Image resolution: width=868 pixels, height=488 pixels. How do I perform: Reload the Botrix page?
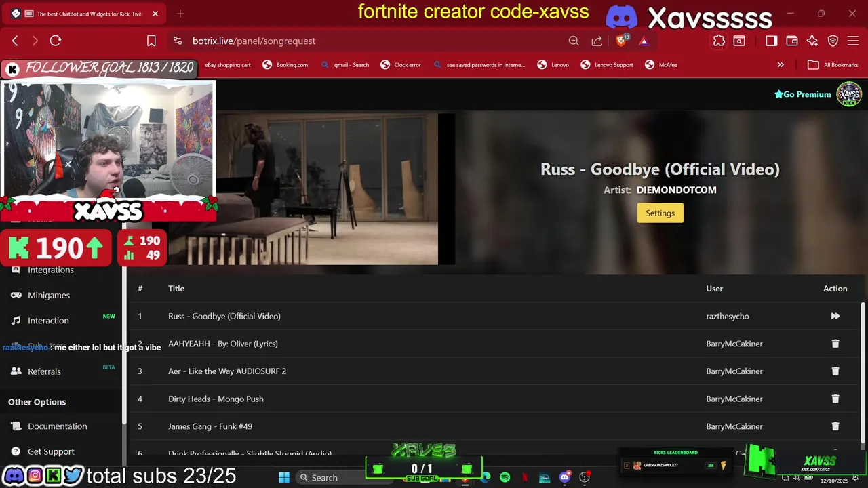56,41
